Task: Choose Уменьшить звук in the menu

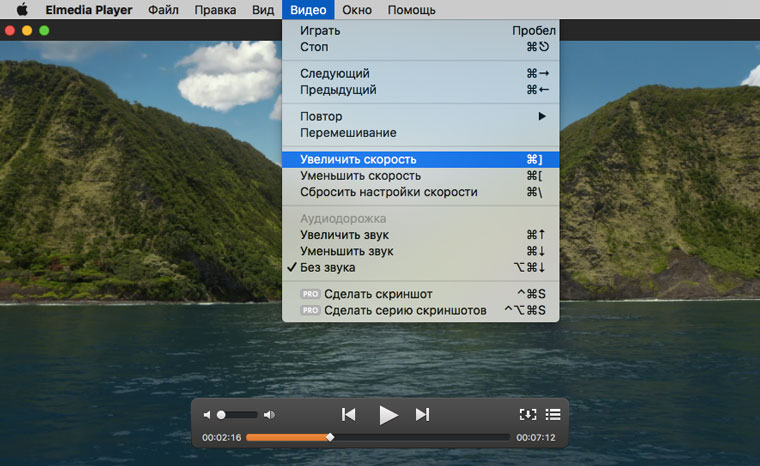Action: pyautogui.click(x=421, y=251)
